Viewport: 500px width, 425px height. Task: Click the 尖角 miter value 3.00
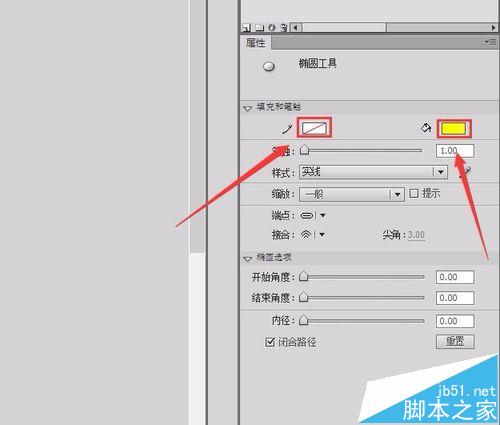tap(416, 235)
